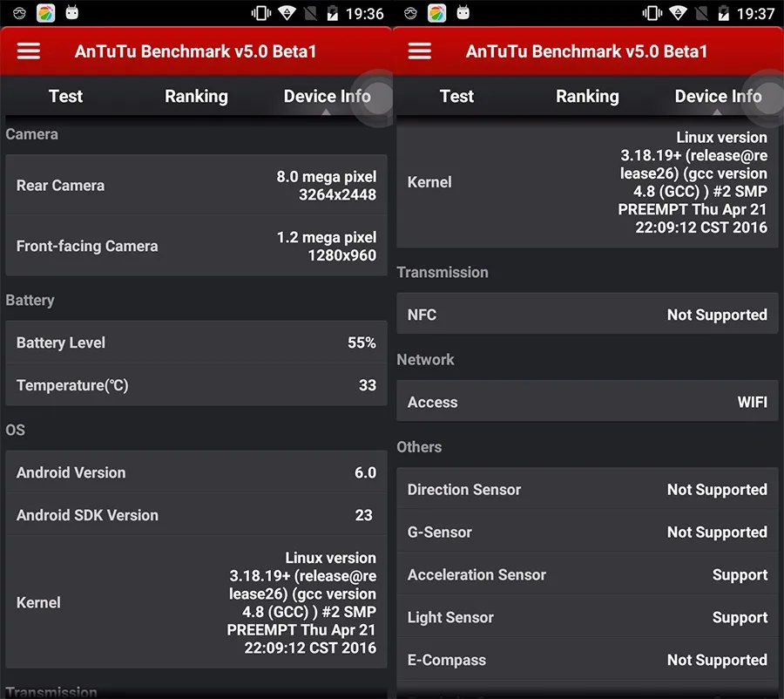
Task: Tap the Others section header
Action: point(419,447)
